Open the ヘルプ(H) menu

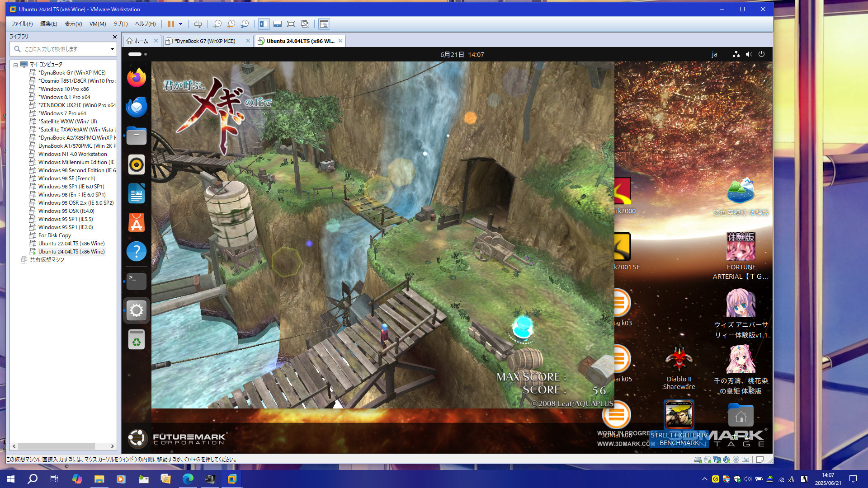click(146, 24)
